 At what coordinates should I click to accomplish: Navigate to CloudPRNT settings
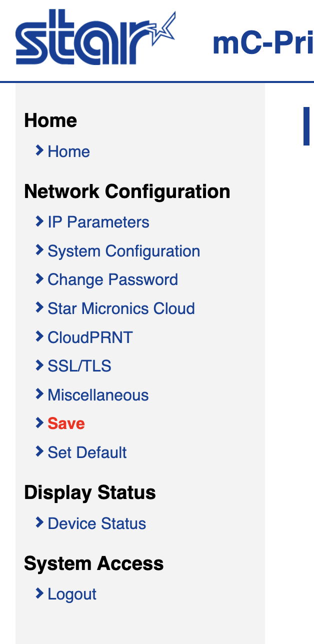(x=90, y=337)
